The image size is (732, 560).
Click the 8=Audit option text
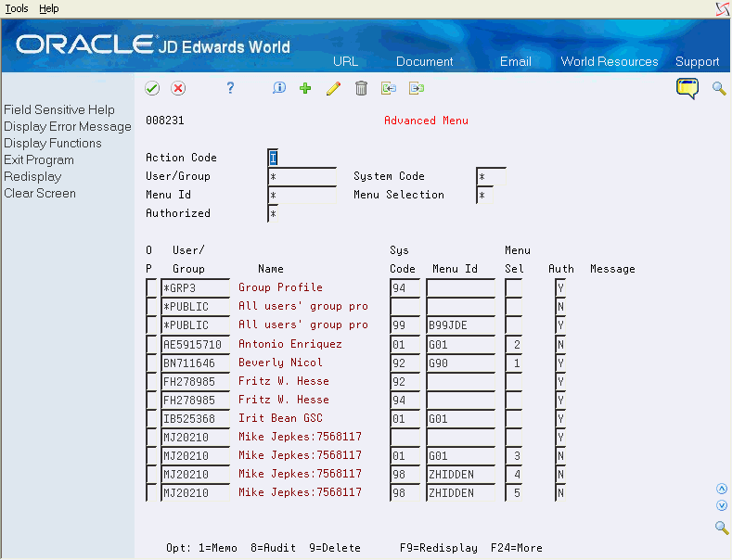click(x=273, y=548)
